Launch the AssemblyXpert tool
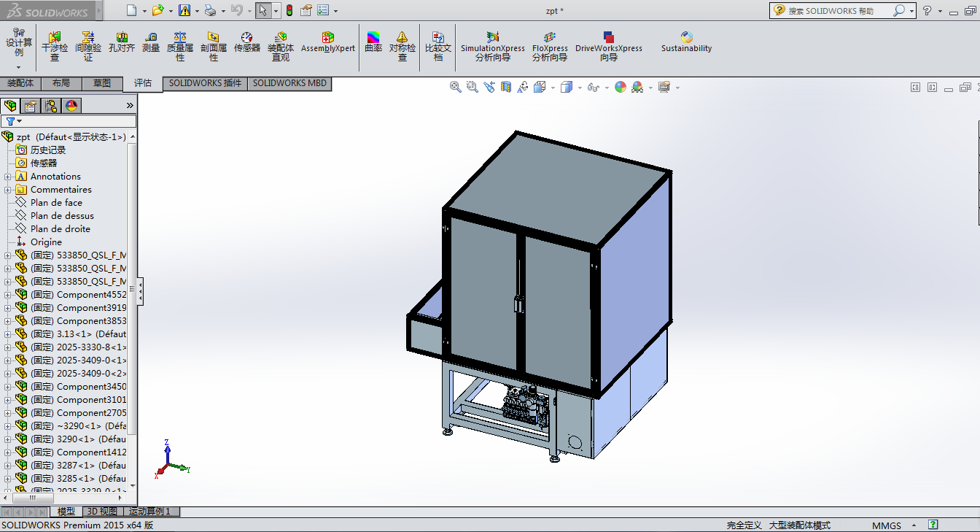This screenshot has height=532, width=980. pyautogui.click(x=327, y=42)
